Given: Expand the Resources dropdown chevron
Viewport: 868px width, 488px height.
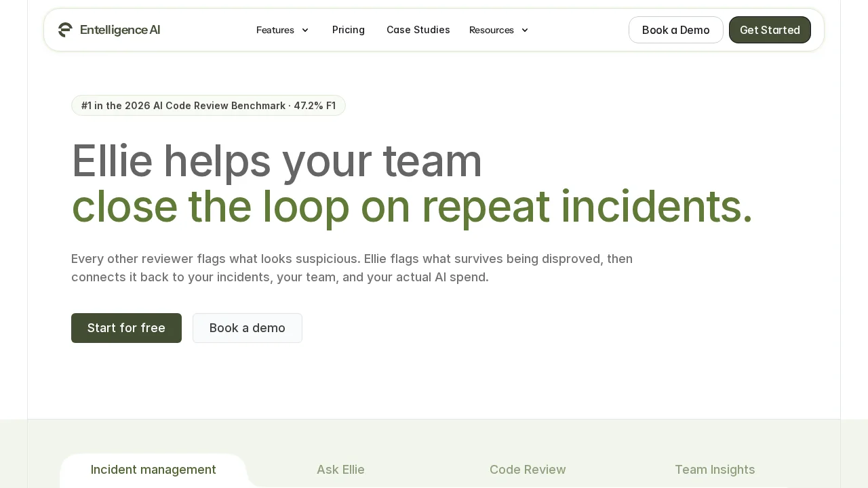Looking at the screenshot, I should [x=525, y=30].
